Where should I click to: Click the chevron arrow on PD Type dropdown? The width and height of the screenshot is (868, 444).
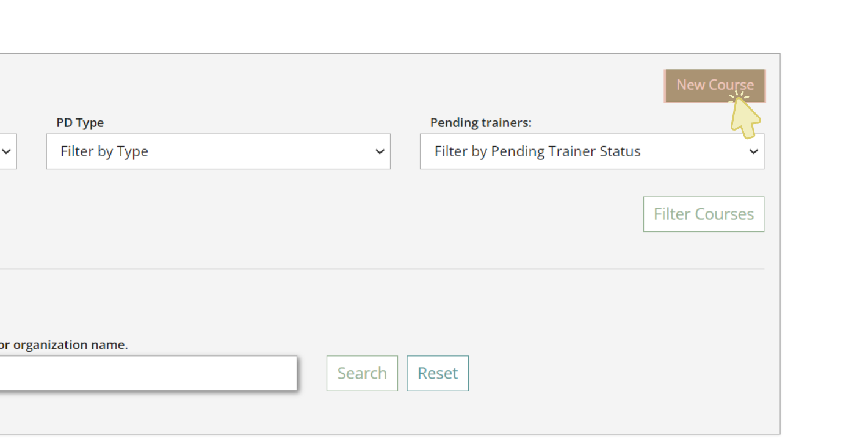[380, 151]
